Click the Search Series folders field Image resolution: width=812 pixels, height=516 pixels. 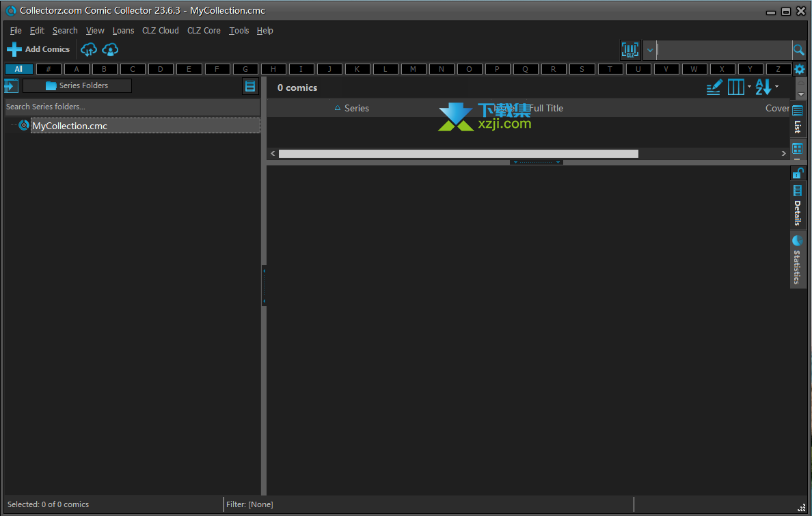coord(132,107)
